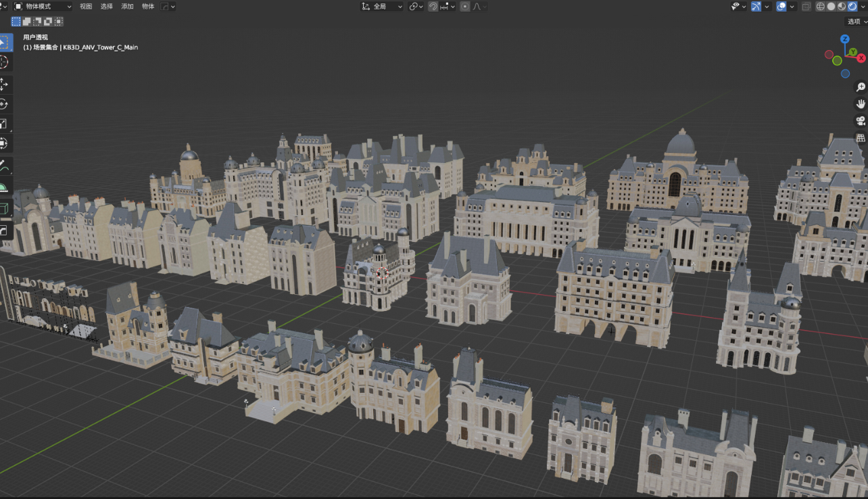Set selection mode to subtract
This screenshot has width=868, height=499.
(x=38, y=22)
